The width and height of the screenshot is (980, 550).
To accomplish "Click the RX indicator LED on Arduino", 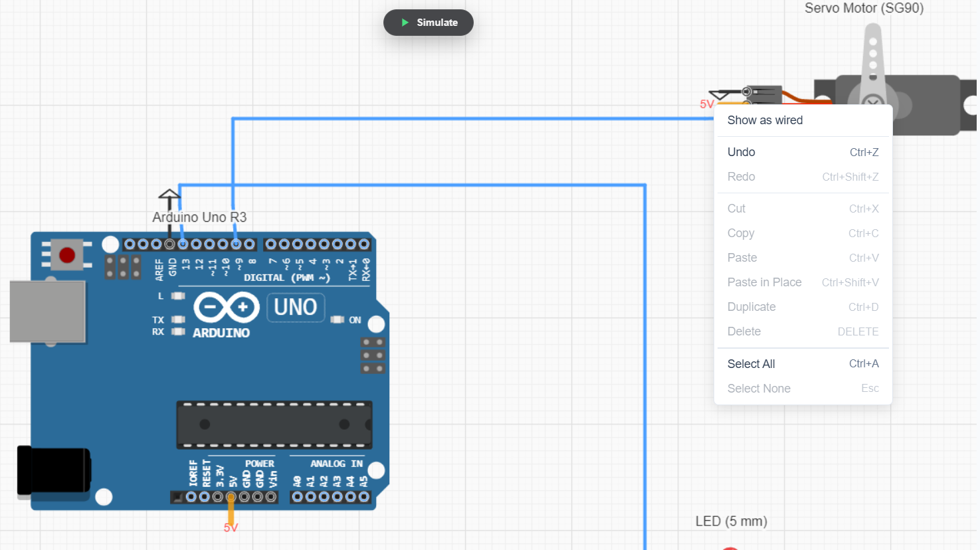I will point(178,331).
